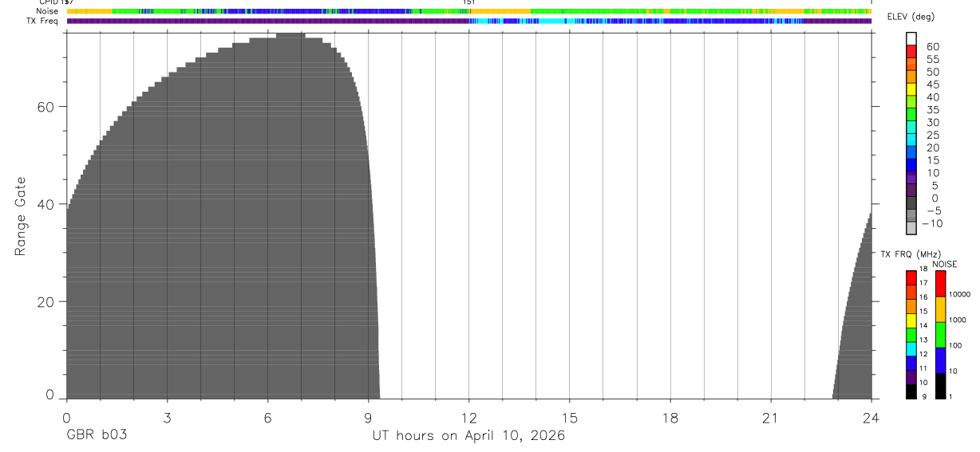The height and width of the screenshot is (452, 980).
Task: Click the Noise color strip above the plot
Action: tap(468, 11)
